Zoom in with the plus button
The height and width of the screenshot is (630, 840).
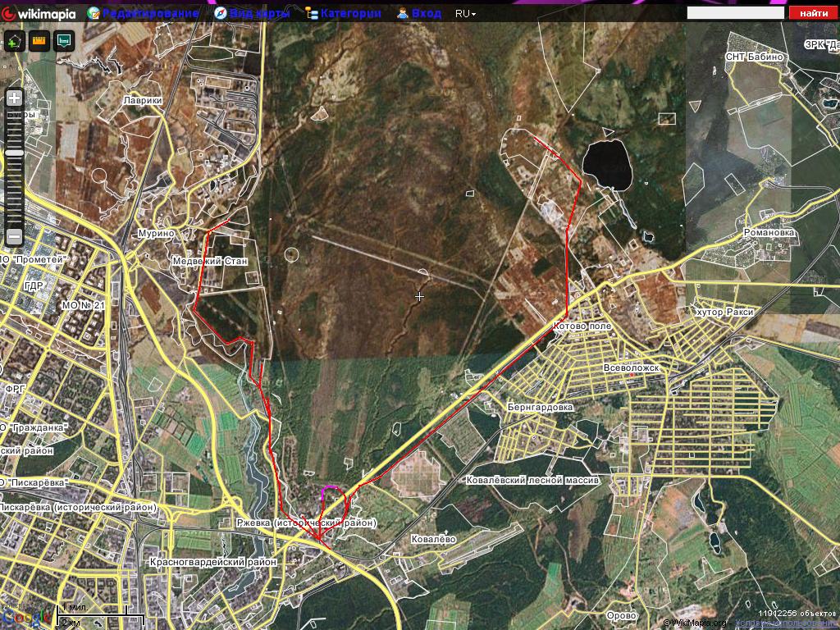[14, 98]
